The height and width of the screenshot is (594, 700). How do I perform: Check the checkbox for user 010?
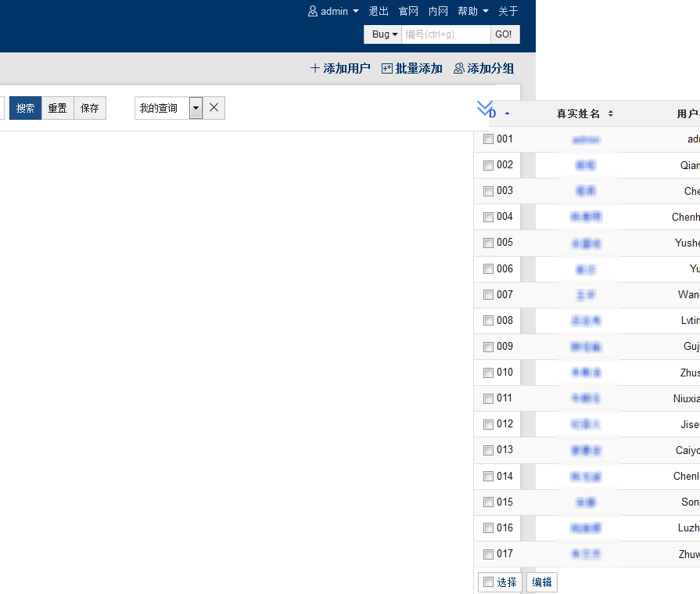coord(488,373)
